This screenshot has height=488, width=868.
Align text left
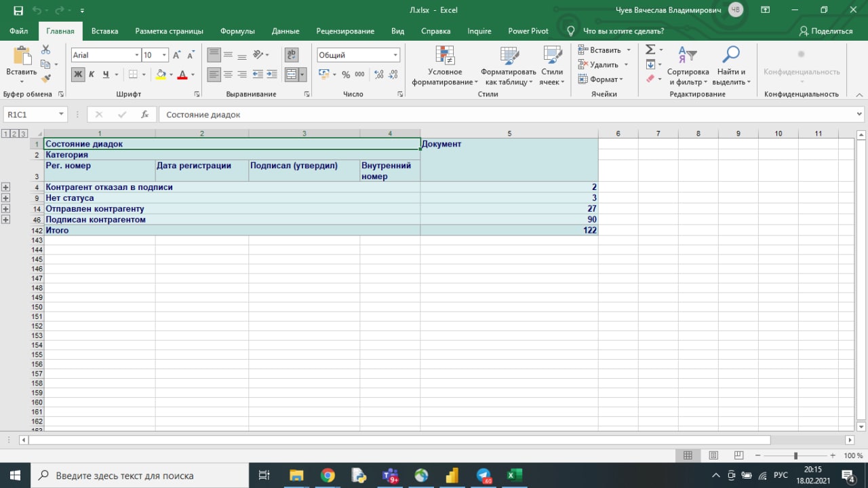(x=214, y=74)
